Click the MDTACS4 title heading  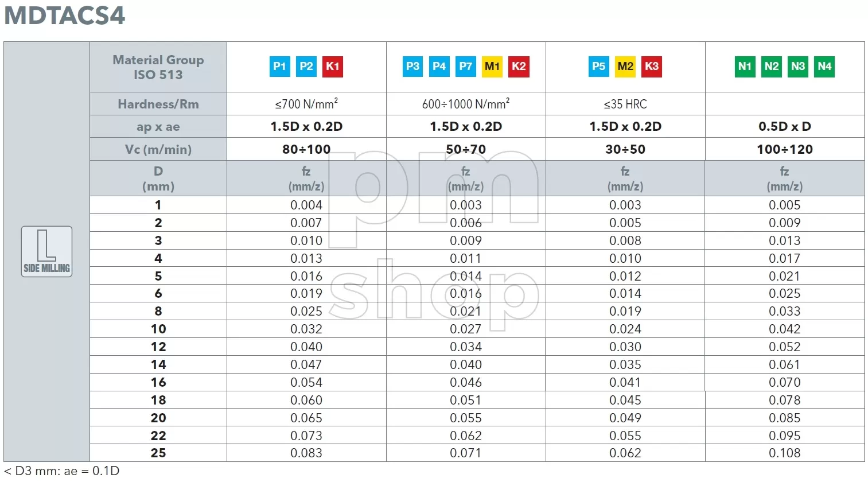pyautogui.click(x=65, y=15)
